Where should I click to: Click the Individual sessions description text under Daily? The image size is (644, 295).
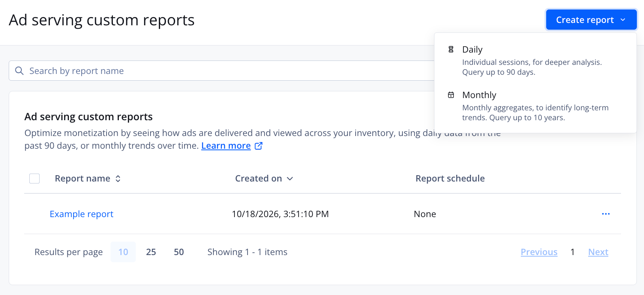[x=532, y=67]
